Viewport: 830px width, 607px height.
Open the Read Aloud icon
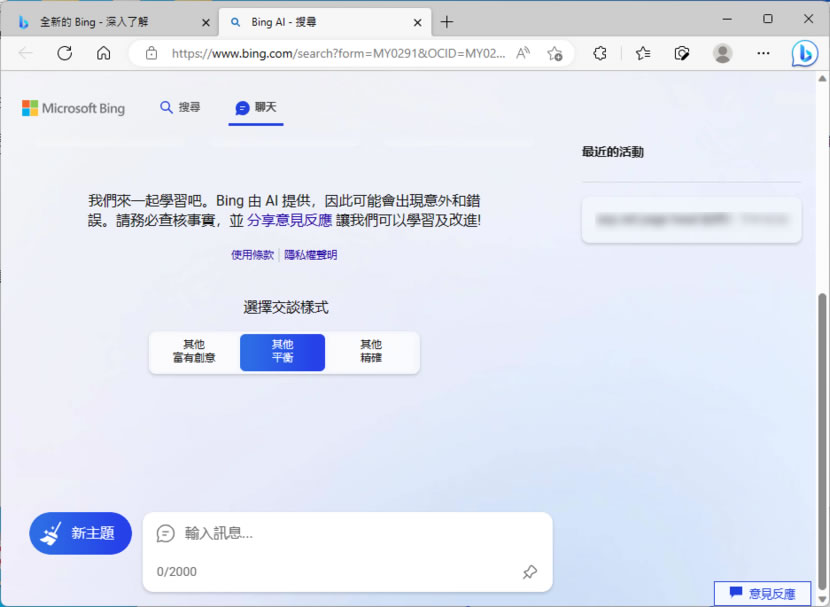(522, 53)
